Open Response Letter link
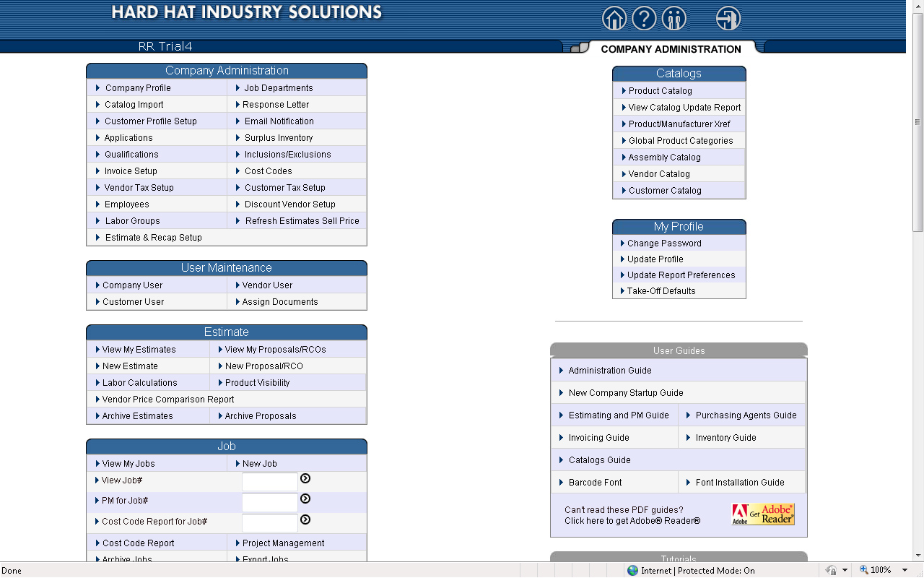Viewport: 924px width, 578px height. click(276, 105)
